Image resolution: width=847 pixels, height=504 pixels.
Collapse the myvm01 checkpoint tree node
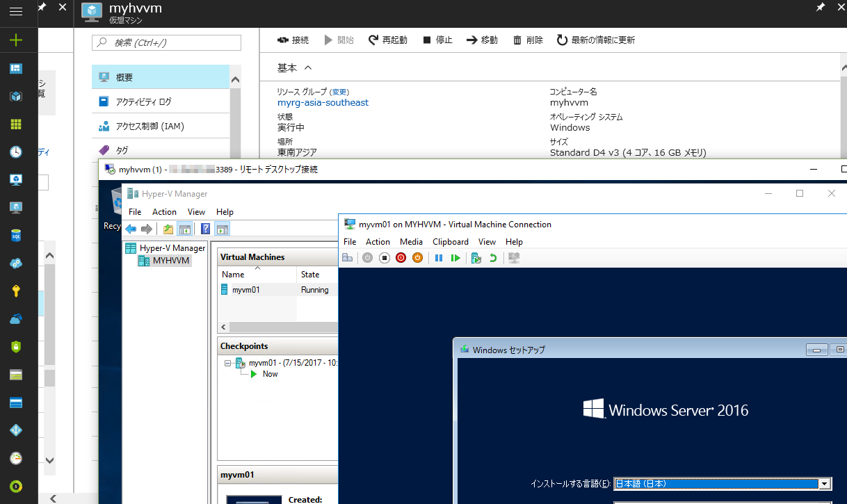pos(227,362)
